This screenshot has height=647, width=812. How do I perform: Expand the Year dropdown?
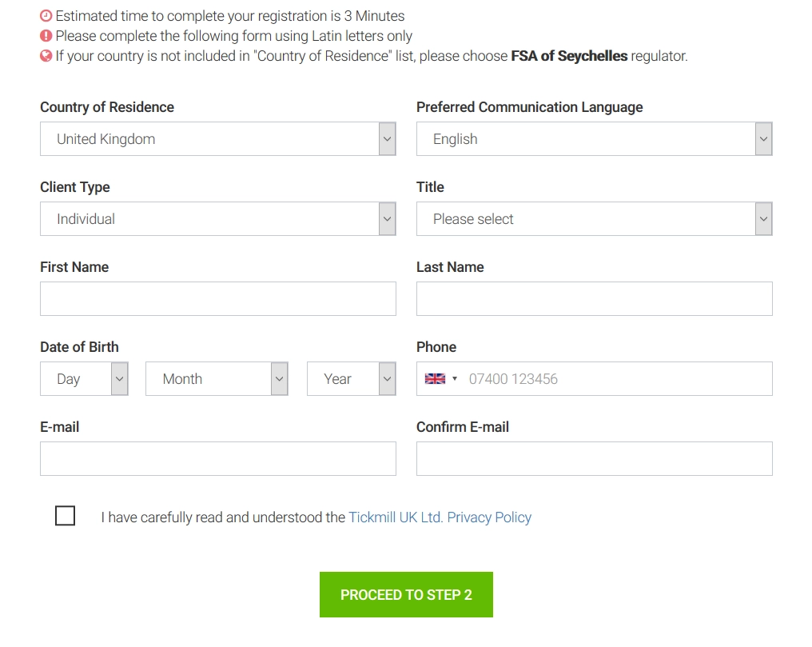[387, 378]
